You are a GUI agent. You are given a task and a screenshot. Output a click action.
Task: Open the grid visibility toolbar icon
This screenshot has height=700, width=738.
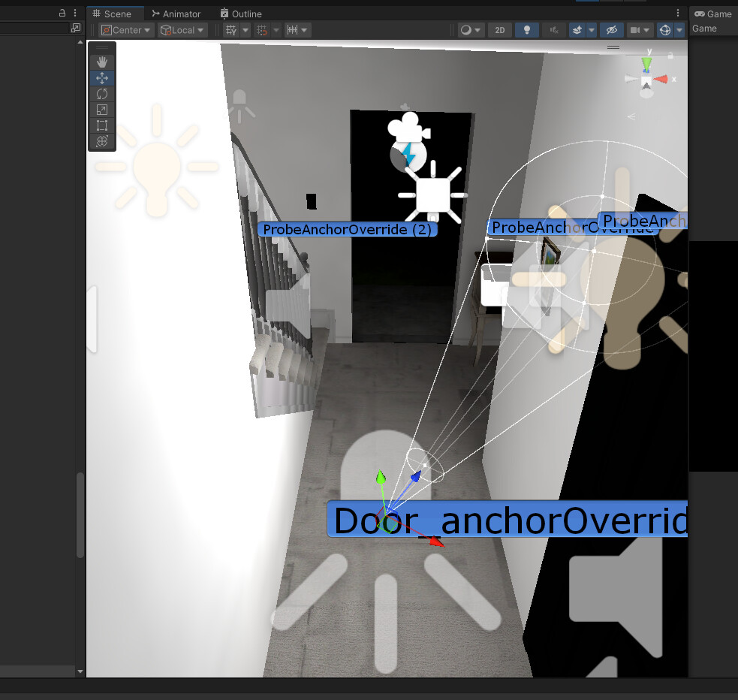(231, 30)
